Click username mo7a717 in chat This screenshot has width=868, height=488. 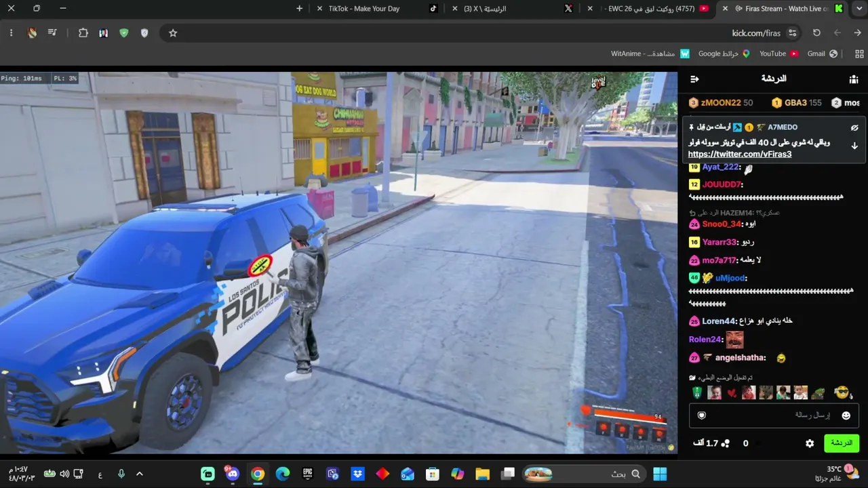coord(719,260)
